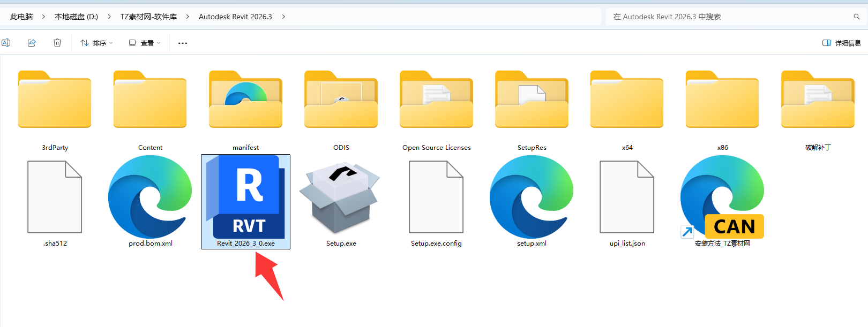This screenshot has height=327, width=868.
Task: Toggle the 详细信息 details pane
Action: 841,43
